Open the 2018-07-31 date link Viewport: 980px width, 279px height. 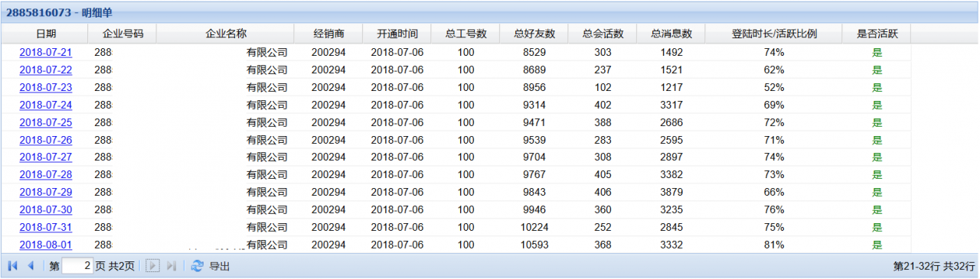pyautogui.click(x=46, y=227)
